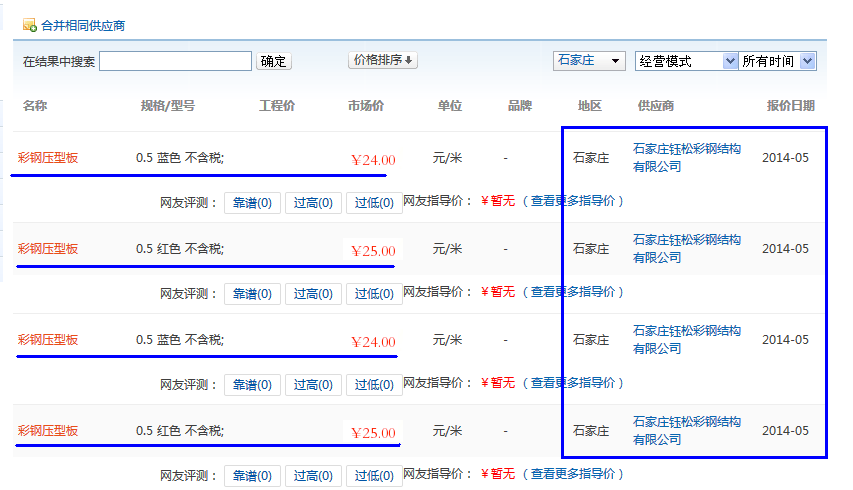This screenshot has height=490, width=853.
Task: Click the 名称 column header
Action: pyautogui.click(x=35, y=106)
